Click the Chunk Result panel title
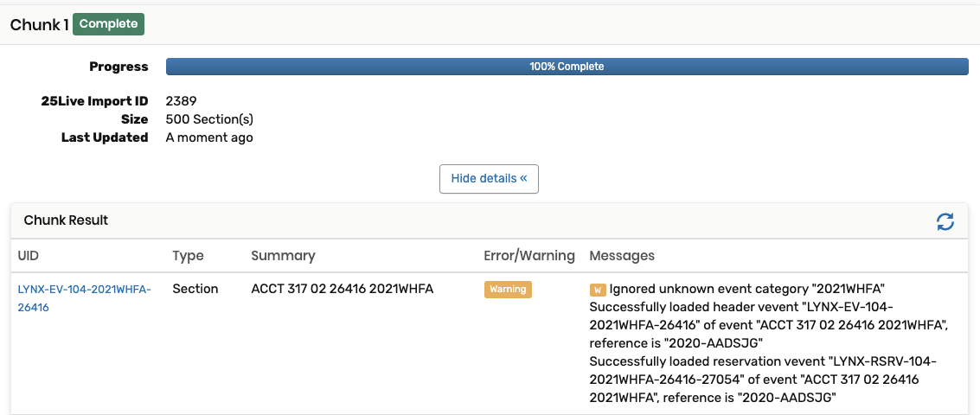The width and height of the screenshot is (980, 415). point(66,220)
